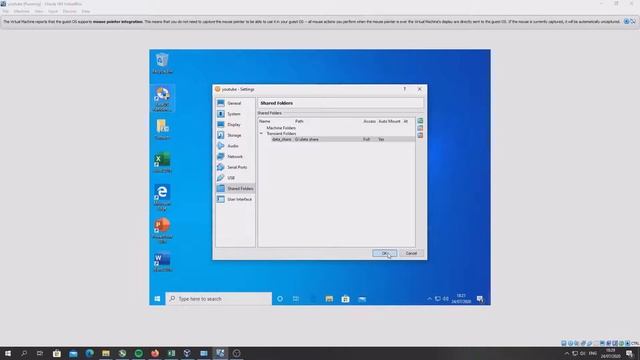Select Shared Folders settings category
The height and width of the screenshot is (360, 640).
[235, 189]
